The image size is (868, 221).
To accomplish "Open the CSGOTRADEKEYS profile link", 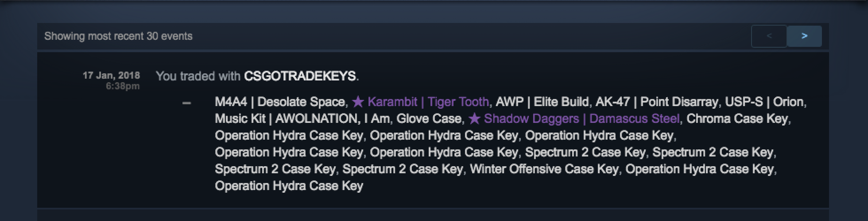I will point(300,76).
